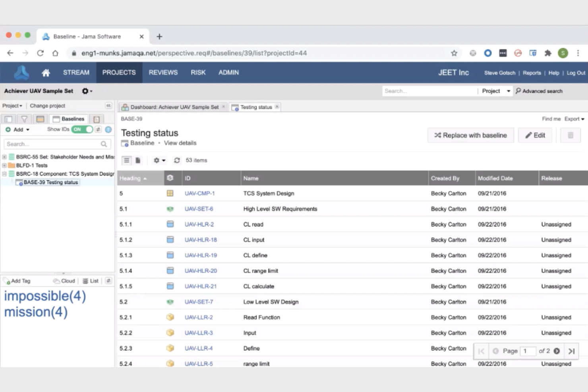
Task: Refresh the baselines tree
Action: coord(98,129)
